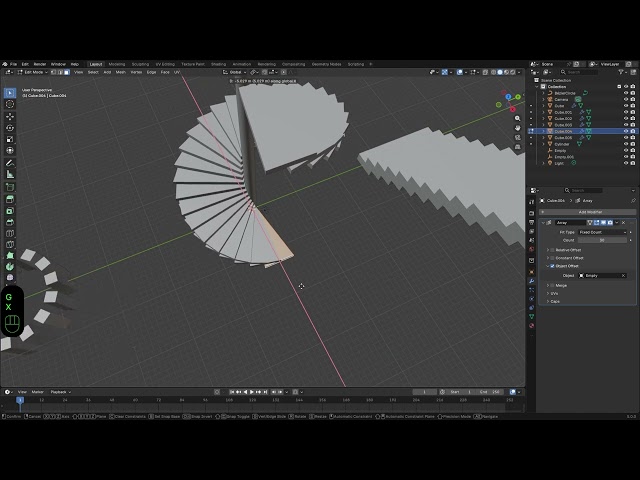Open the timeline Playback dropdown

click(x=60, y=392)
